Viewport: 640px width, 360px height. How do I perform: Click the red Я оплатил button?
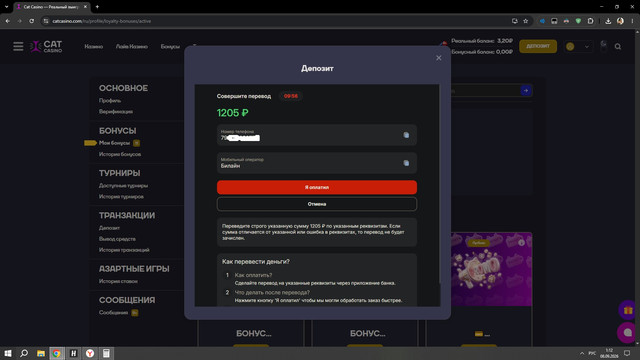[317, 187]
